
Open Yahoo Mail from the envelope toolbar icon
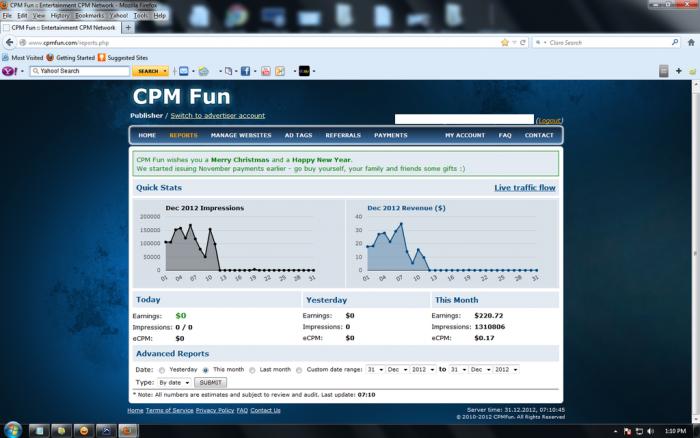(183, 71)
